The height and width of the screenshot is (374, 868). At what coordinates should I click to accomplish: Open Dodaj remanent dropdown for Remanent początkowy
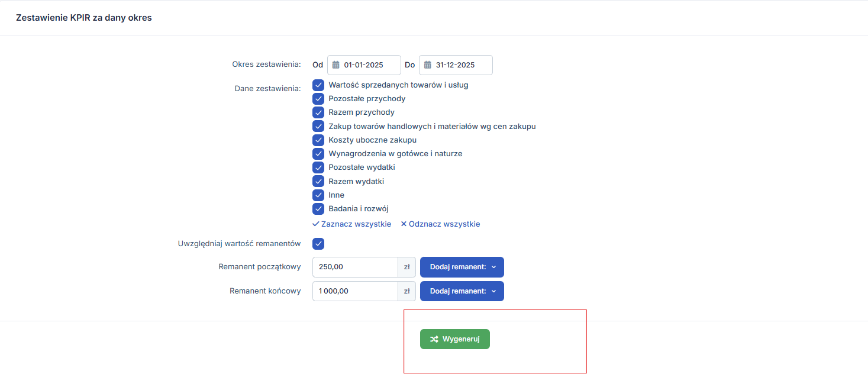pos(462,267)
